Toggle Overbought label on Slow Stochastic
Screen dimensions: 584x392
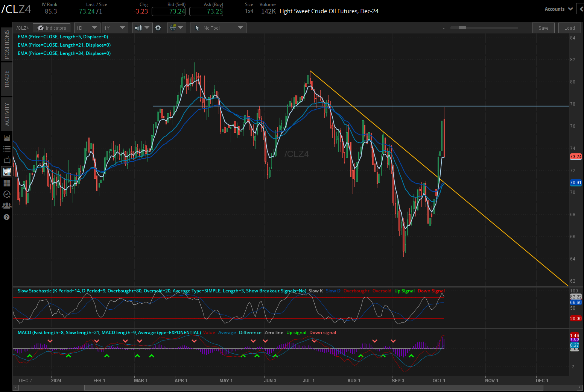[356, 291]
